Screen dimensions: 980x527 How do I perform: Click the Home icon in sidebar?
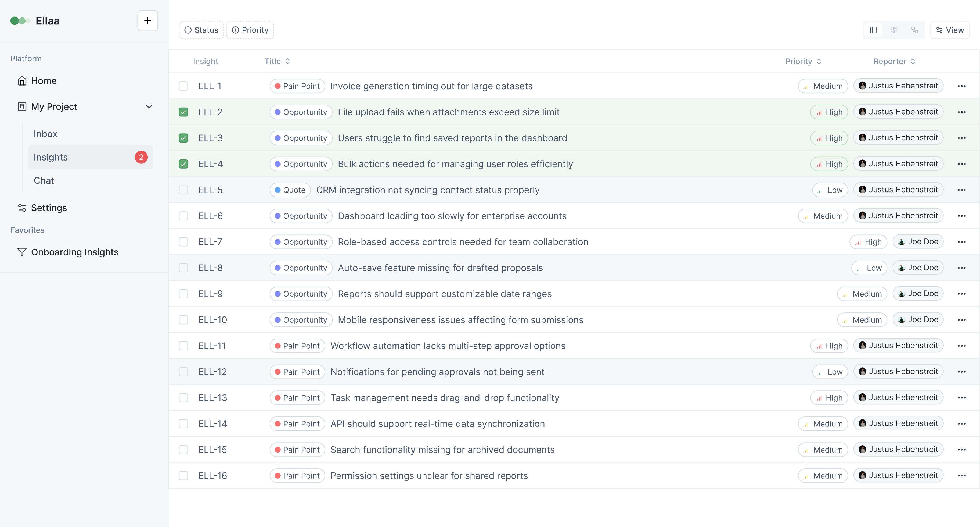click(22, 81)
